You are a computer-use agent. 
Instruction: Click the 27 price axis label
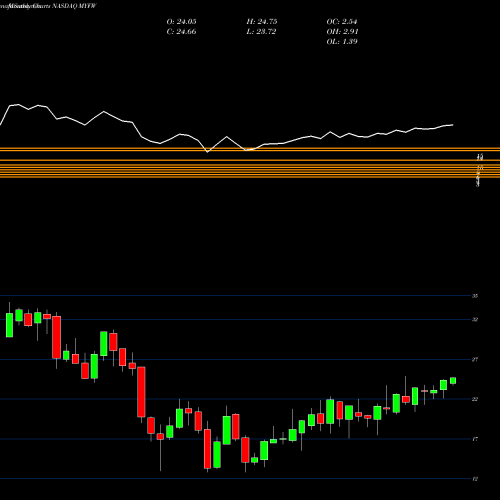coord(475,359)
